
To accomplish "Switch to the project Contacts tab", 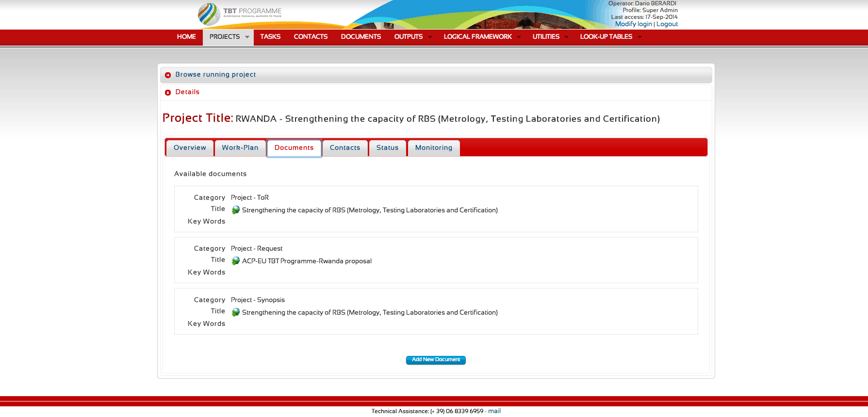I will pos(345,148).
